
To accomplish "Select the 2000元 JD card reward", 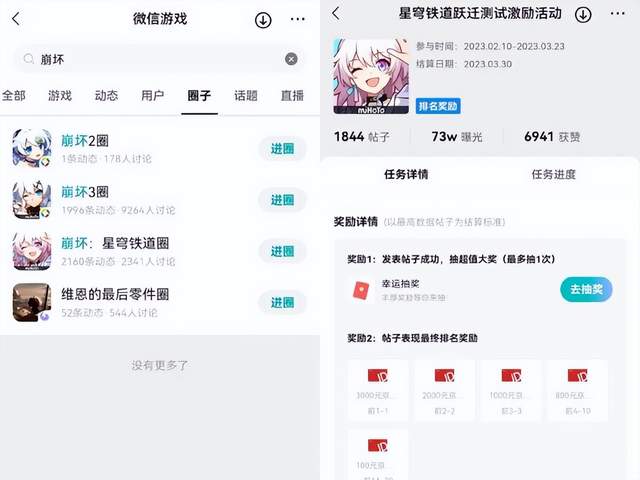I will coord(444,390).
